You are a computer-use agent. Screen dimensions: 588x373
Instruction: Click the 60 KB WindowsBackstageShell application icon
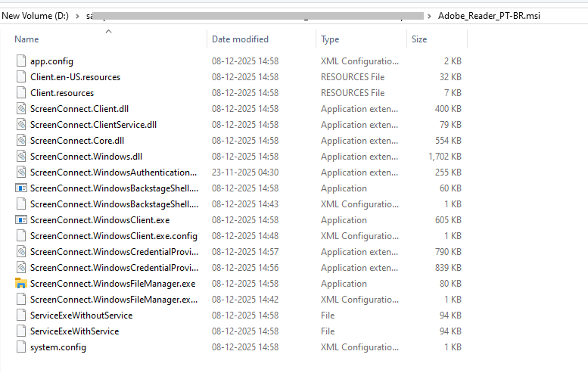pyautogui.click(x=21, y=188)
